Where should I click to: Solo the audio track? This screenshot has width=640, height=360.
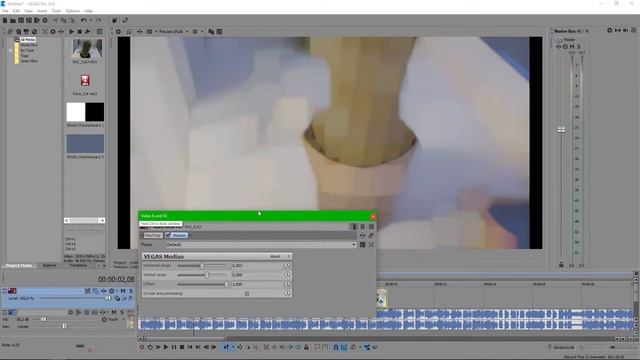click(x=122, y=312)
